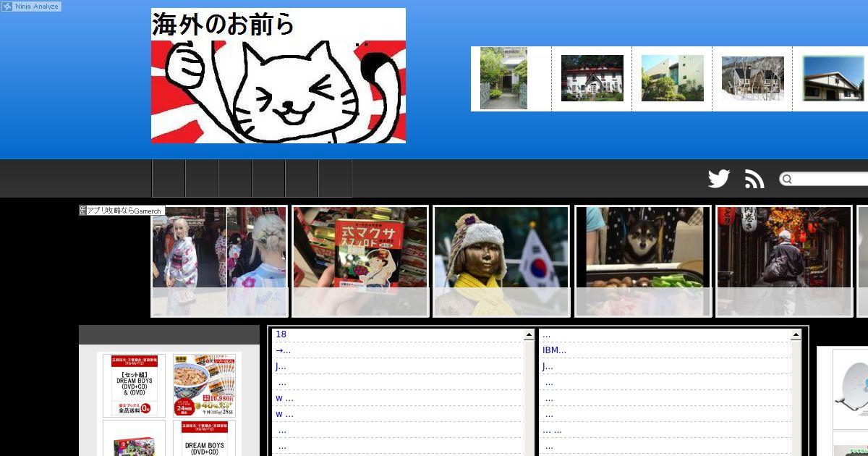868x456 pixels.
Task: Open the snowy cabins ad thumbnail
Action: click(x=753, y=78)
